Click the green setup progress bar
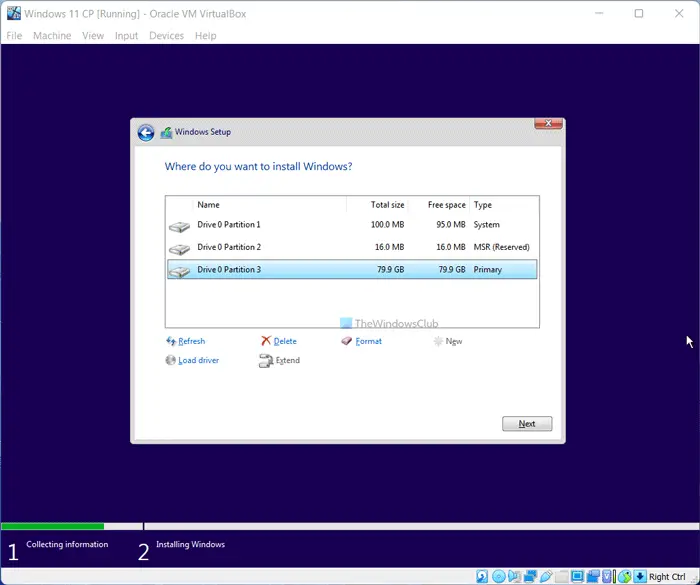The height and width of the screenshot is (585, 700). [53, 526]
